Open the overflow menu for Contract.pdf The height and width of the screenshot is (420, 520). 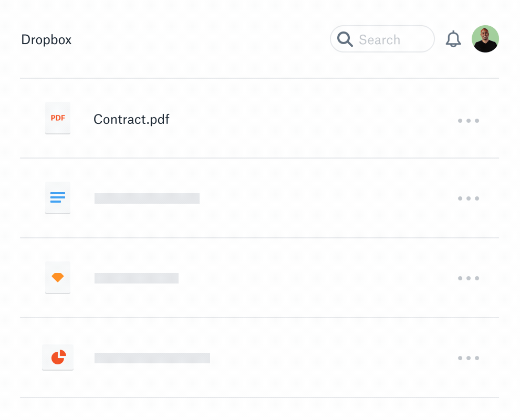[468, 120]
